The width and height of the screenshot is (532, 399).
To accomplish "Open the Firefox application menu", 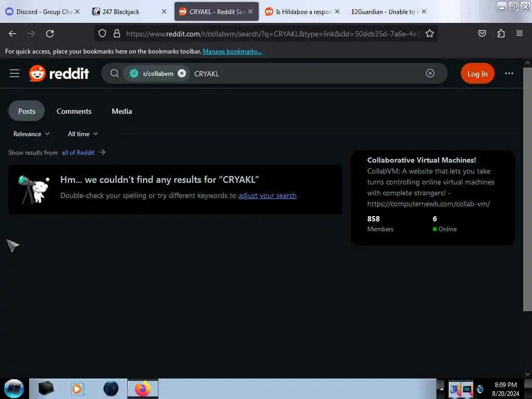I will point(520,33).
